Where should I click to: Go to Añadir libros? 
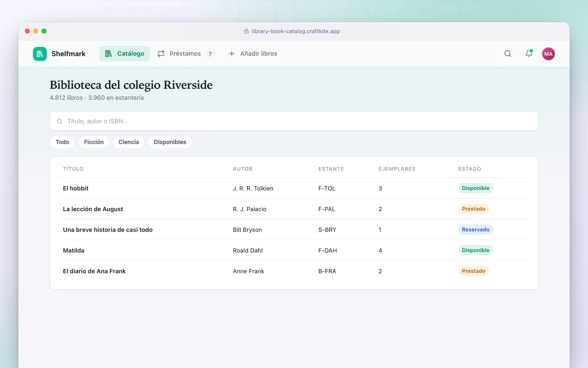(x=253, y=54)
